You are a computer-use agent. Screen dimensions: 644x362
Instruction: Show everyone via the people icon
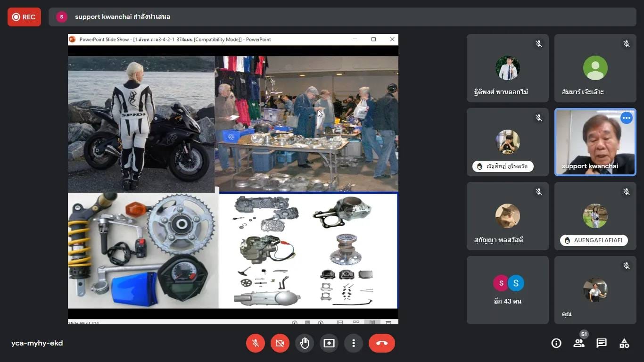[579, 343]
